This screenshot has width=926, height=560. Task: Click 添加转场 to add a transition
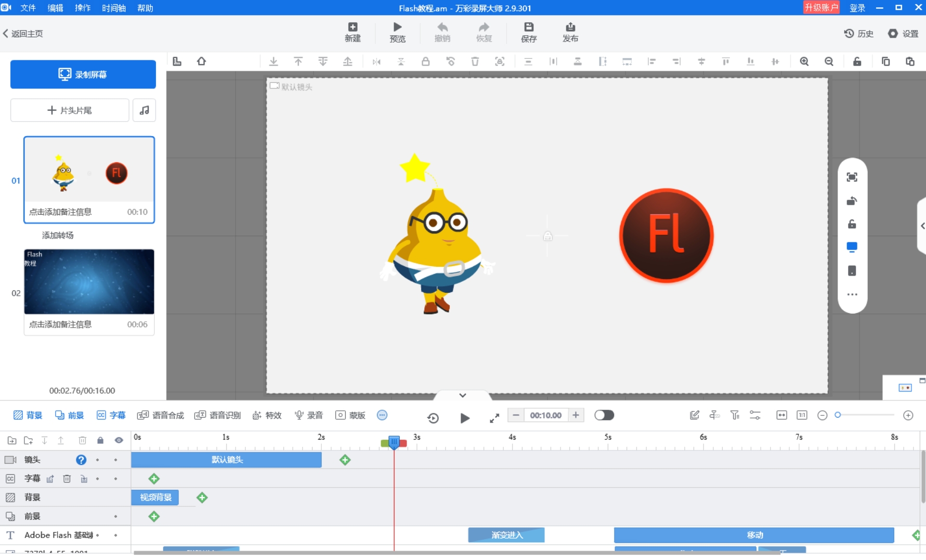click(58, 235)
